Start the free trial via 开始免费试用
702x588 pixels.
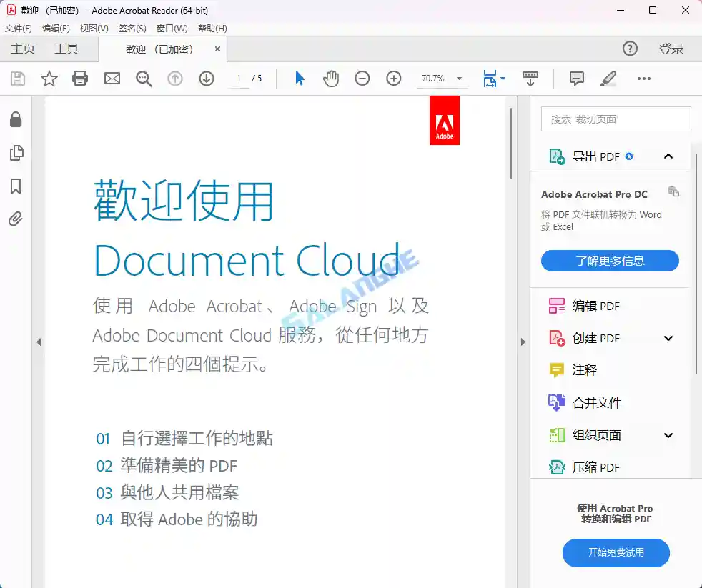(x=616, y=553)
